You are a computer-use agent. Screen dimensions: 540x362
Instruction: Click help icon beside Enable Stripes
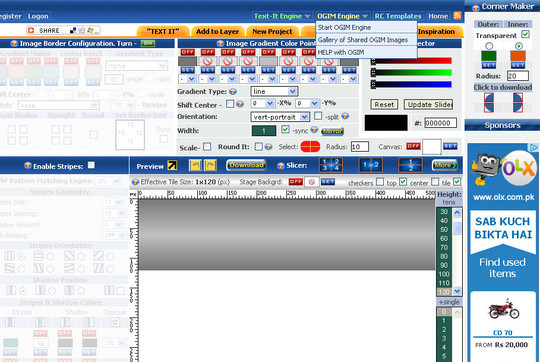28,166
